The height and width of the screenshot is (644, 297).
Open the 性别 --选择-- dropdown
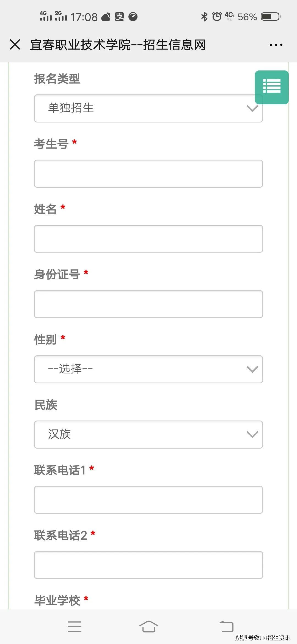[148, 369]
